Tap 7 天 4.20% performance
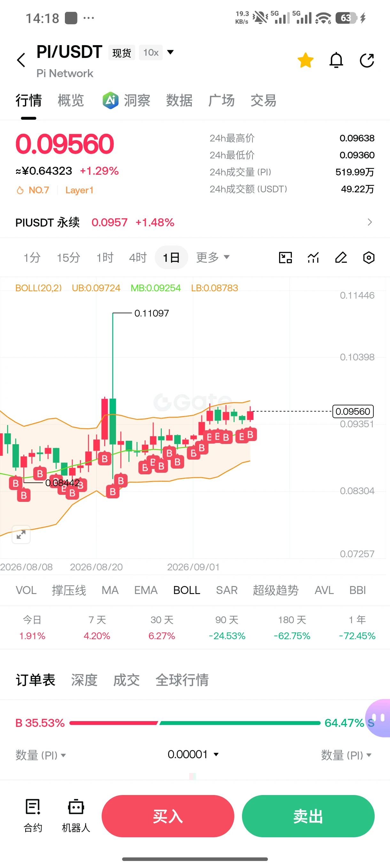Image resolution: width=390 pixels, height=868 pixels. pos(97,628)
